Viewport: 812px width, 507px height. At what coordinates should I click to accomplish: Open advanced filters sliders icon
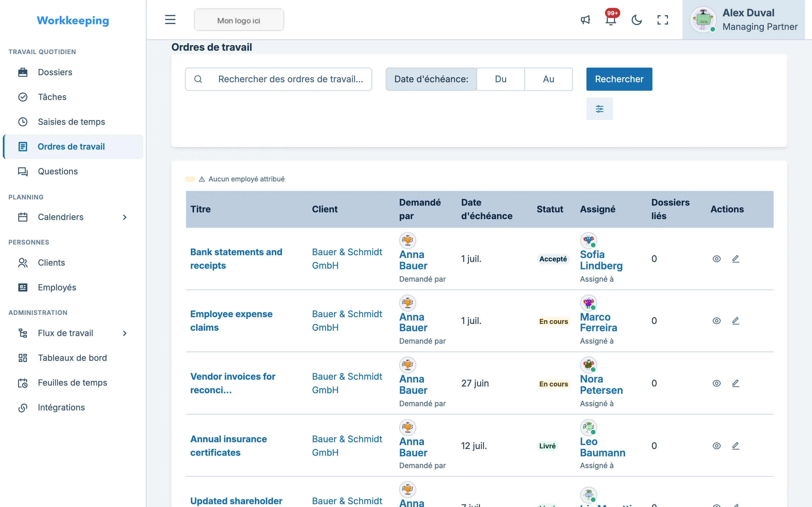click(599, 109)
